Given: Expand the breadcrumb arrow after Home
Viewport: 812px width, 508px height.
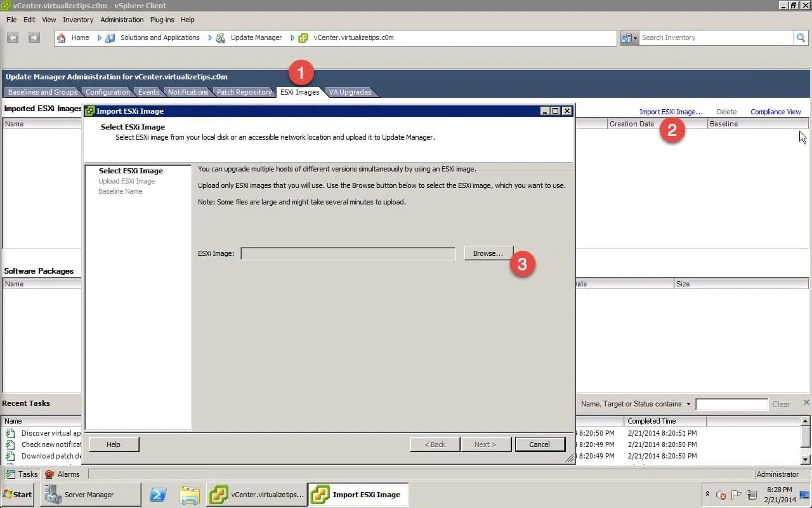Looking at the screenshot, I should click(100, 38).
